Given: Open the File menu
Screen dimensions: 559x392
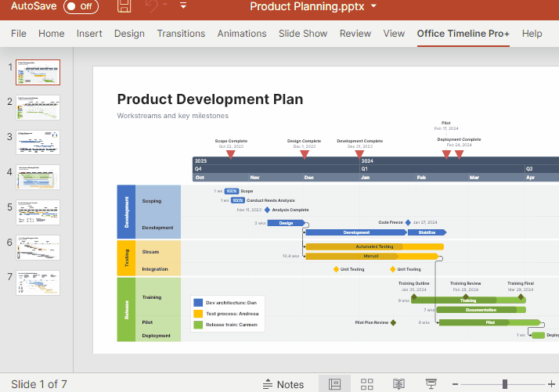Looking at the screenshot, I should pos(19,34).
